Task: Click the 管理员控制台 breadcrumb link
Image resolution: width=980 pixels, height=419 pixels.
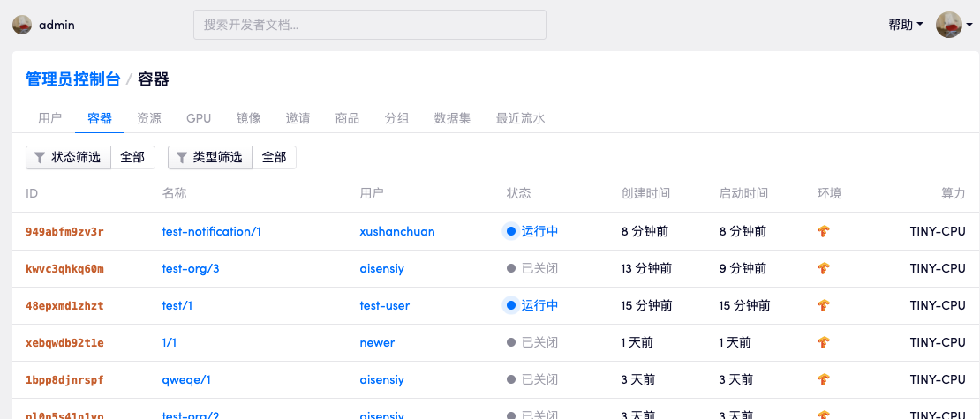Action: pos(73,79)
